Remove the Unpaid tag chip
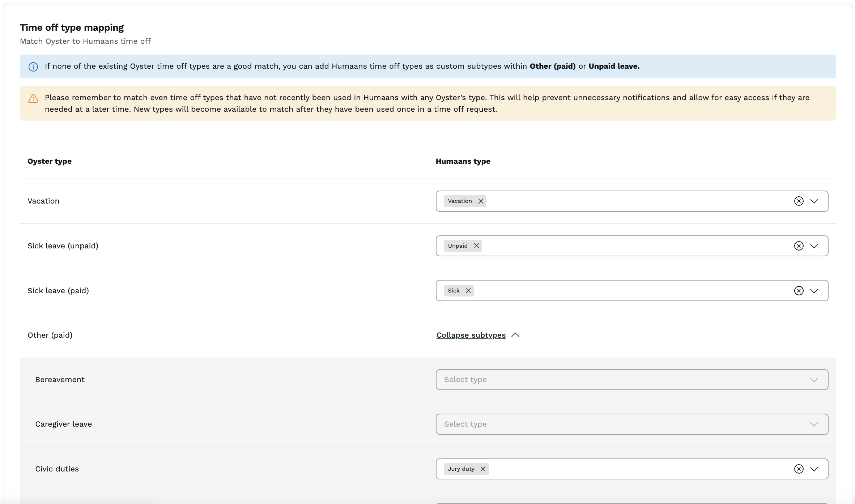The height and width of the screenshot is (504, 855). 476,246
